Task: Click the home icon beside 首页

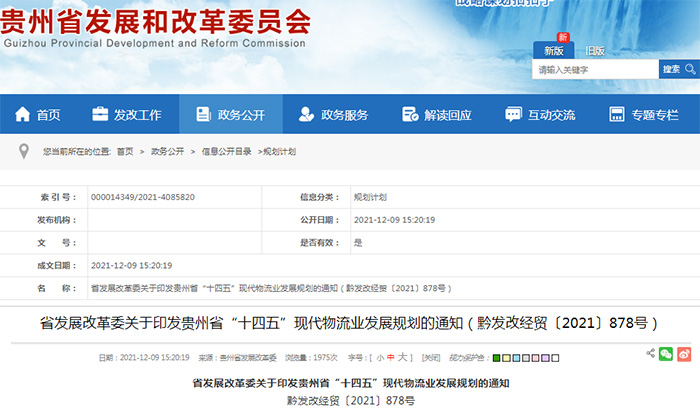Action: click(22, 114)
